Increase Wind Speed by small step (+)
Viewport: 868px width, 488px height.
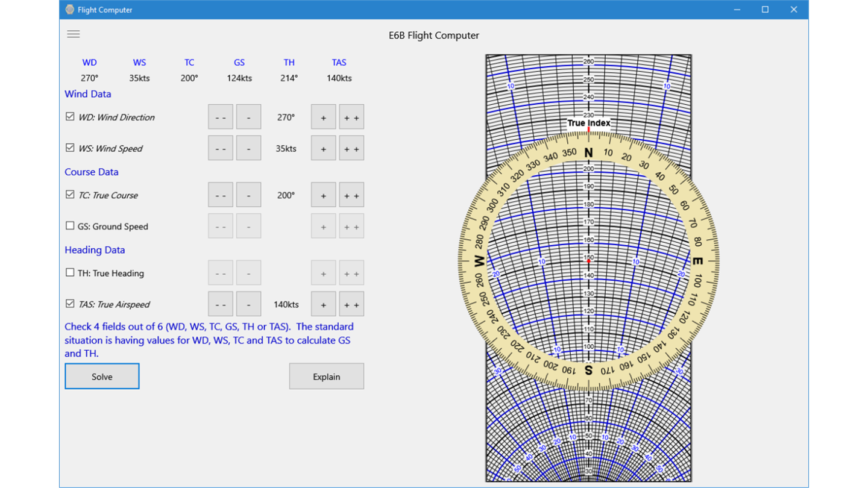pos(324,148)
